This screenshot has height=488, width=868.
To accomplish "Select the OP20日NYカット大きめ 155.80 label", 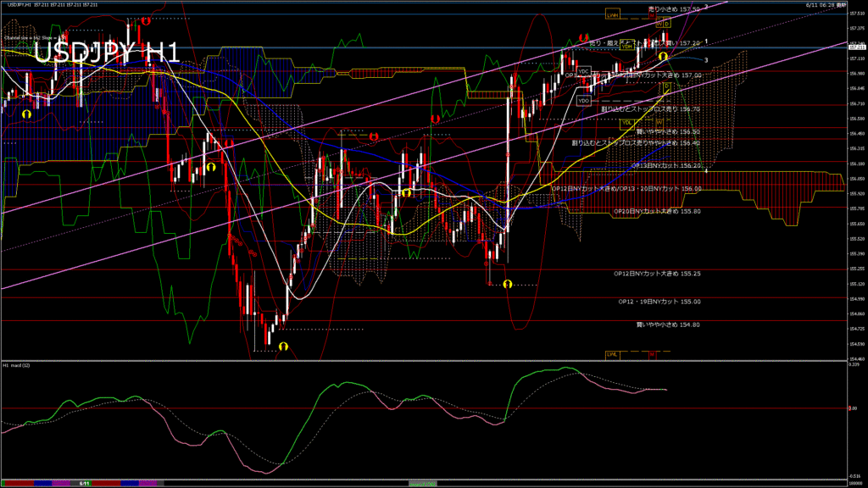I will pos(657,211).
